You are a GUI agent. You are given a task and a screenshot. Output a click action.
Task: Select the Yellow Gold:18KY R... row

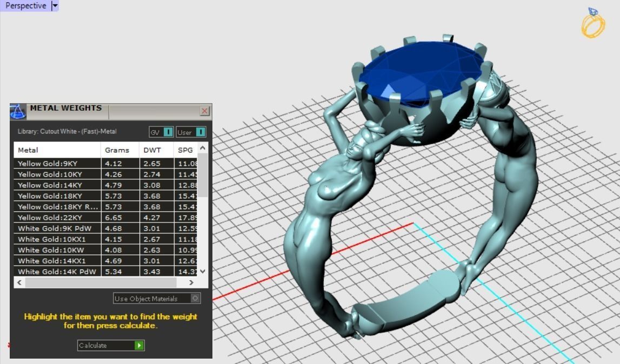105,207
